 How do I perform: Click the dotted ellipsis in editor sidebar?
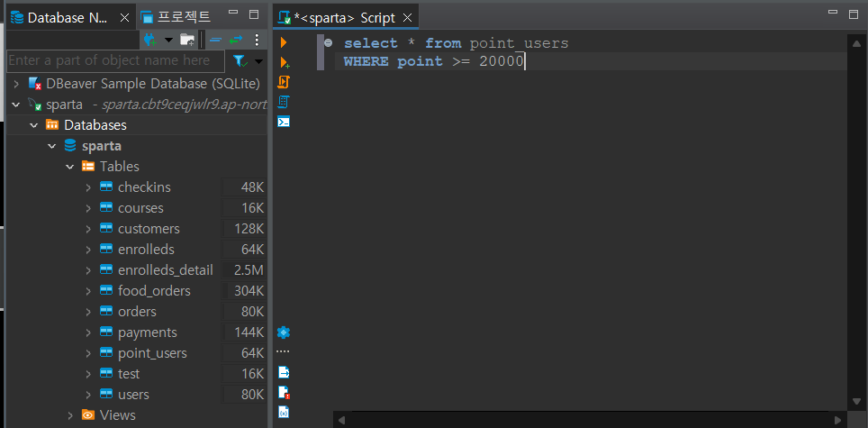coord(284,351)
